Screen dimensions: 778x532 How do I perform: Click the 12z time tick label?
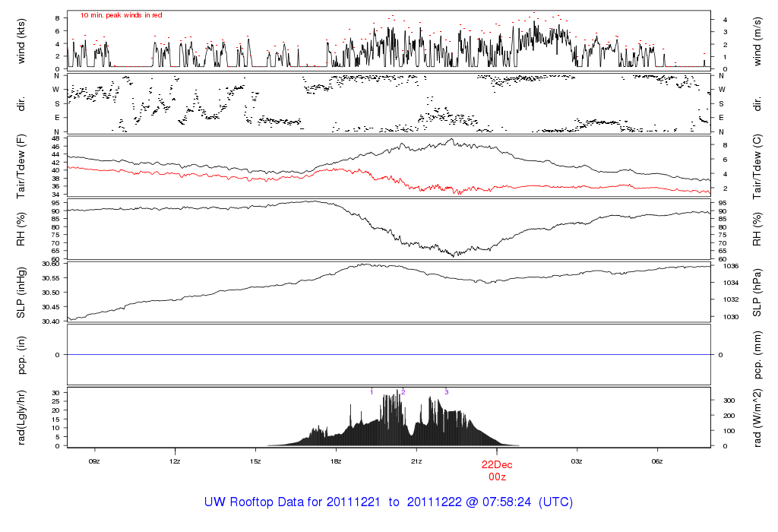175,461
